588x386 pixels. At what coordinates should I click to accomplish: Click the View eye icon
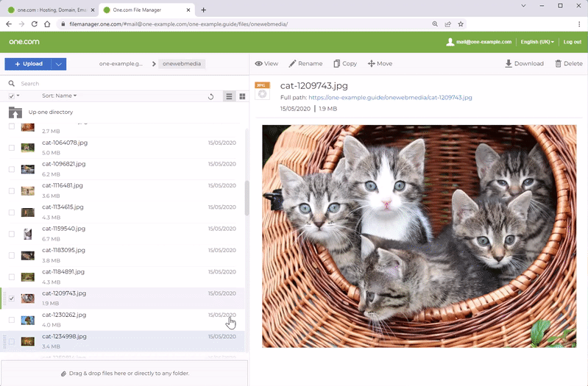point(259,64)
